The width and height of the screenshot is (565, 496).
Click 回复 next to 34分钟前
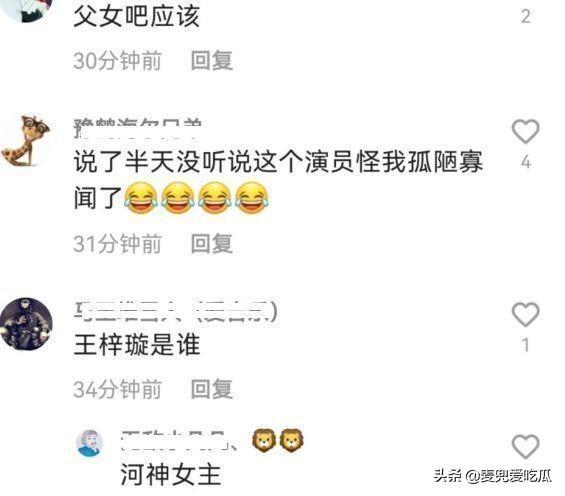212,389
